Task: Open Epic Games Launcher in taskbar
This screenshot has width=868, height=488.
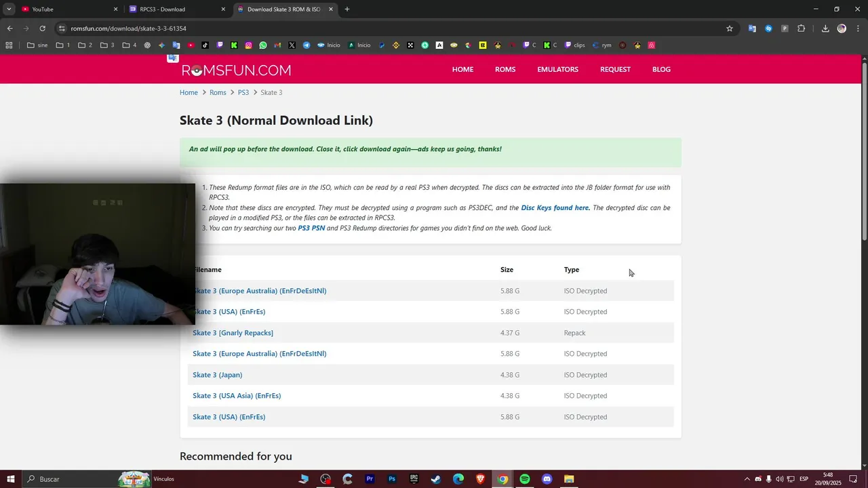Action: coord(414,479)
